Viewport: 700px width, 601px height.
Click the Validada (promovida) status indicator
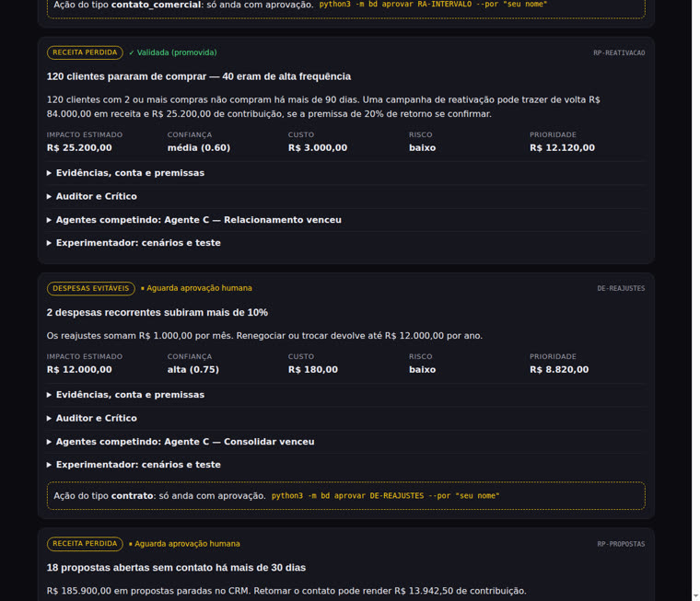tap(173, 52)
